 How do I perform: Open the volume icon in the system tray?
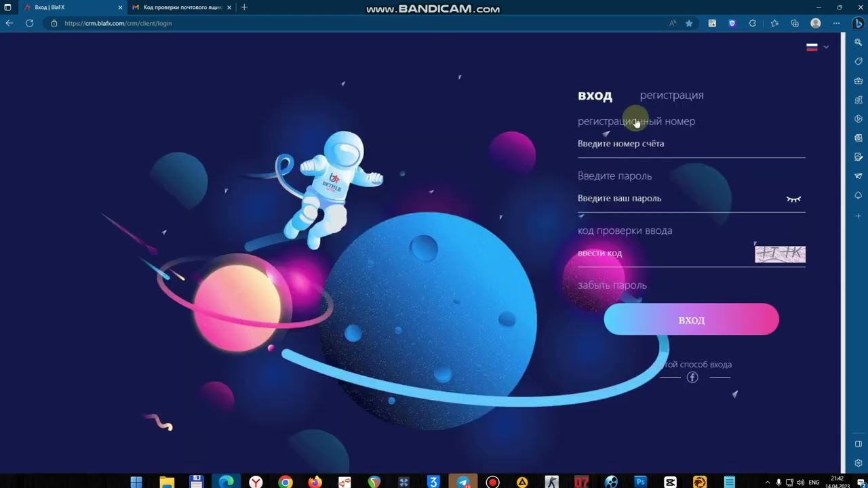point(801,482)
